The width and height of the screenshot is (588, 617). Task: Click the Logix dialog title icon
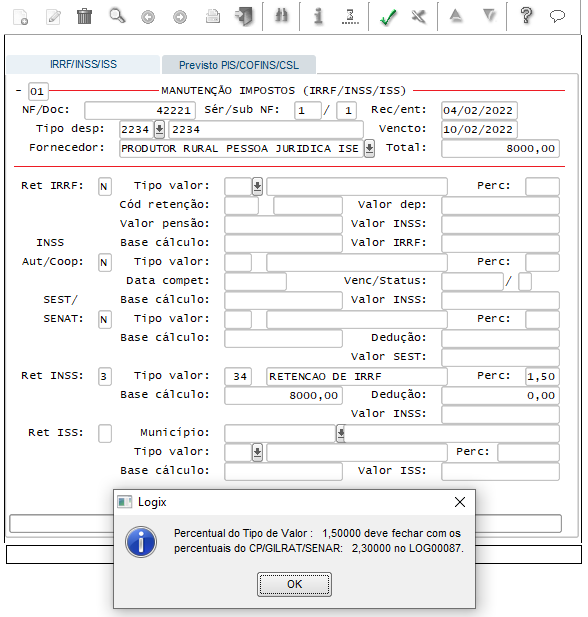click(124, 502)
